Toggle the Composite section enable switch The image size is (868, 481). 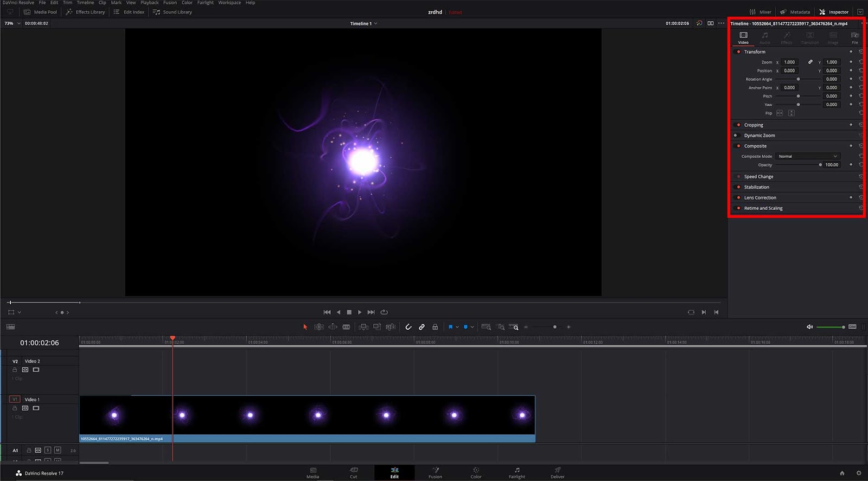[737, 146]
